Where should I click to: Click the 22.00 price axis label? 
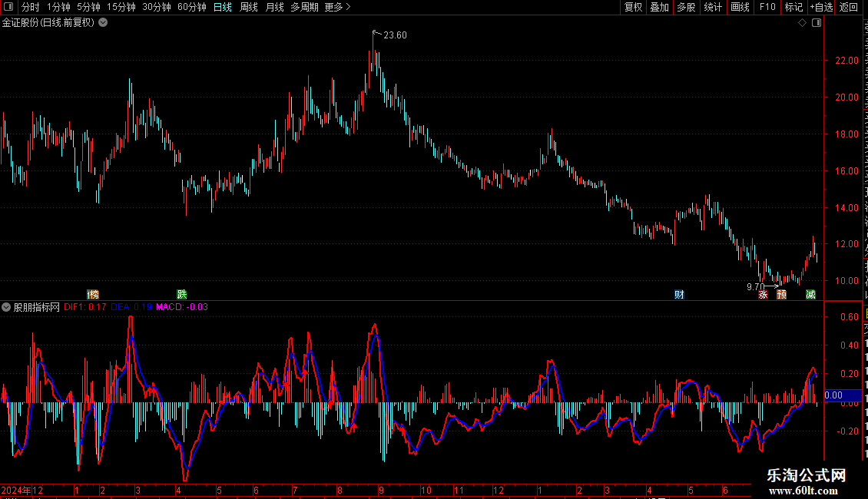click(847, 61)
